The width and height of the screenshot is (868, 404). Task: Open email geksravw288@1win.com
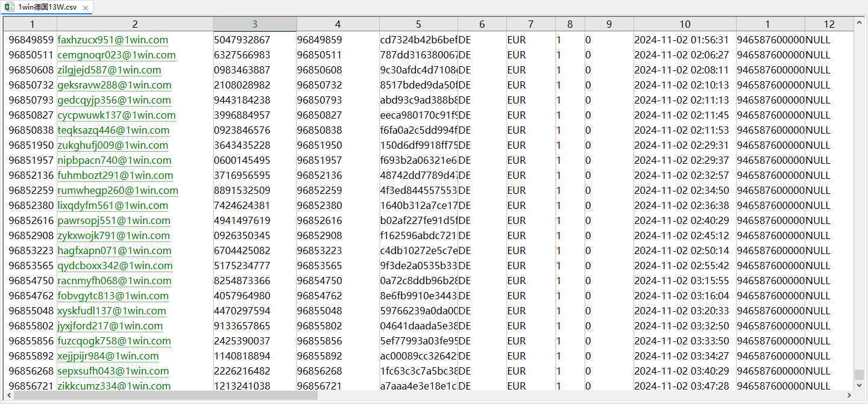click(x=115, y=85)
